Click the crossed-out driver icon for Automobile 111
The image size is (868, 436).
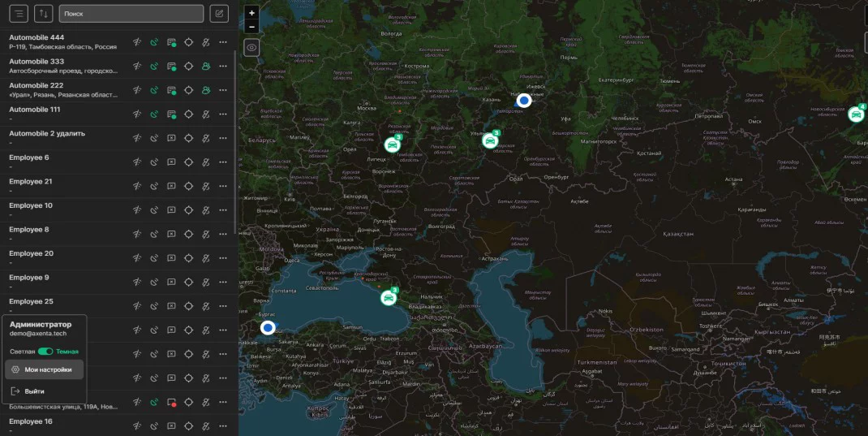pyautogui.click(x=206, y=114)
